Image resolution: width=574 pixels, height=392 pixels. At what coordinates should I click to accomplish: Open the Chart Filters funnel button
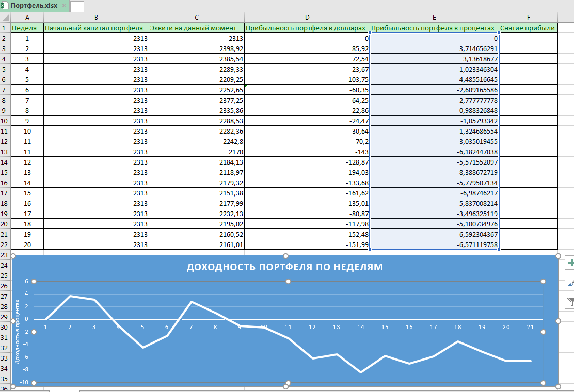pos(570,302)
